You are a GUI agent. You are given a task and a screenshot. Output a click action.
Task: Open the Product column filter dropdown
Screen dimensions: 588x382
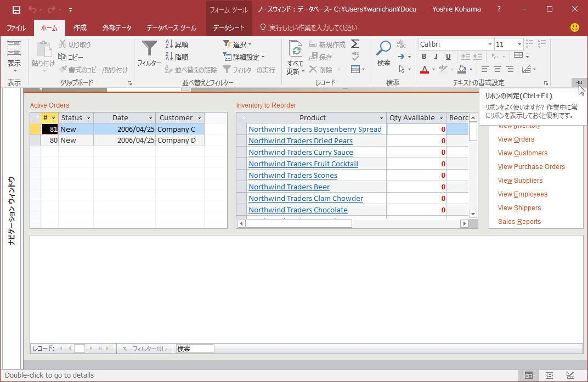381,118
